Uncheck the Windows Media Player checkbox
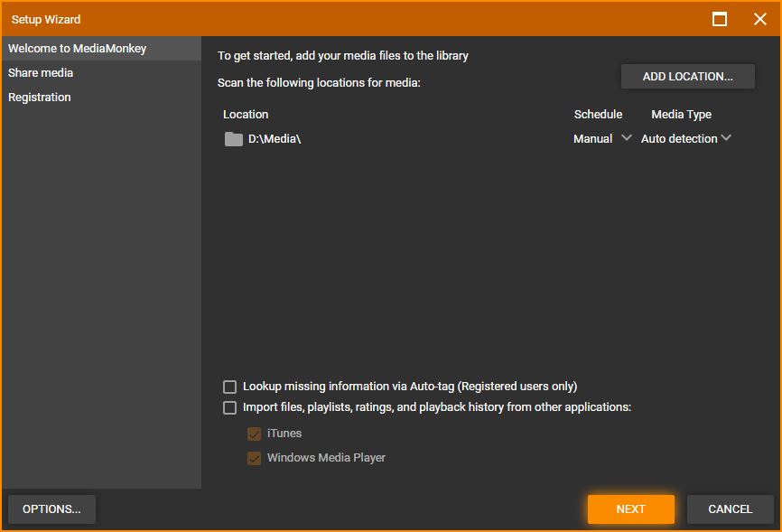The image size is (782, 532). [255, 458]
